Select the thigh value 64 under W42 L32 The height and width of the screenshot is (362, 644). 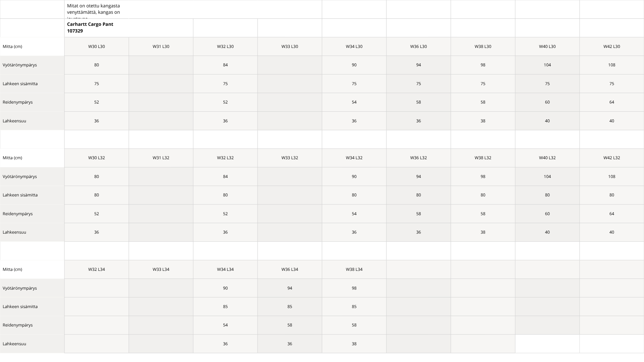click(x=611, y=214)
